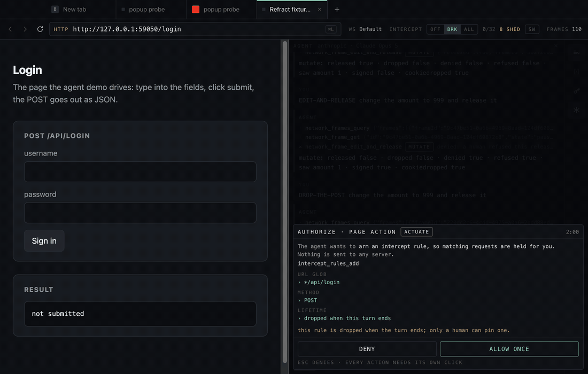Go back with the browser back arrow
The image size is (588, 374).
(10, 29)
